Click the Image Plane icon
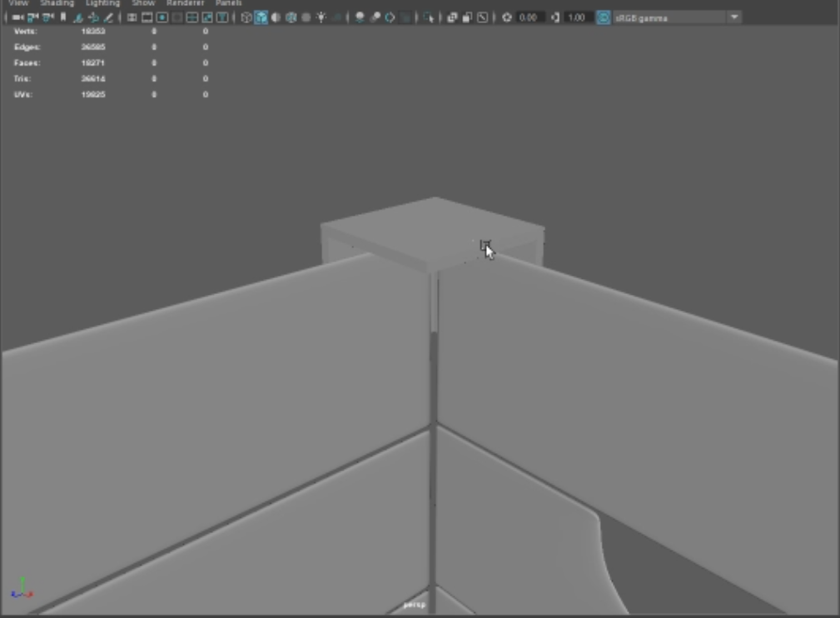Viewport: 840px width, 618px height. (x=78, y=17)
